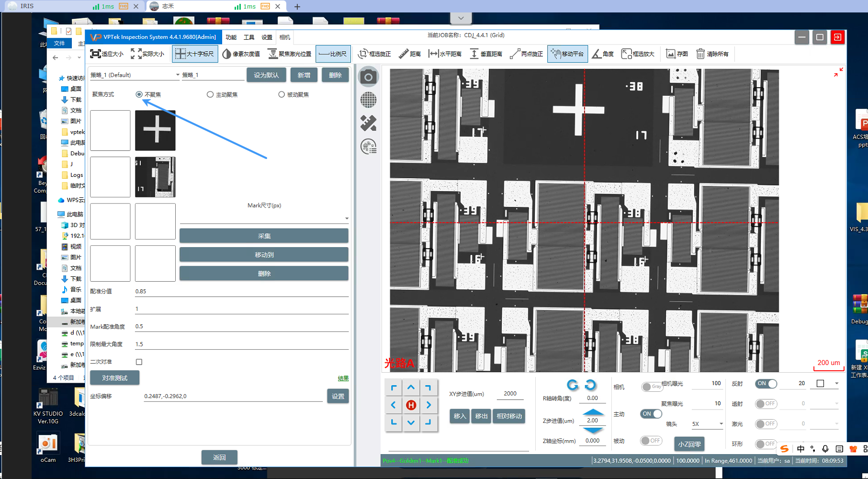
Task: Move stage right with the right arrow
Action: click(x=428, y=405)
